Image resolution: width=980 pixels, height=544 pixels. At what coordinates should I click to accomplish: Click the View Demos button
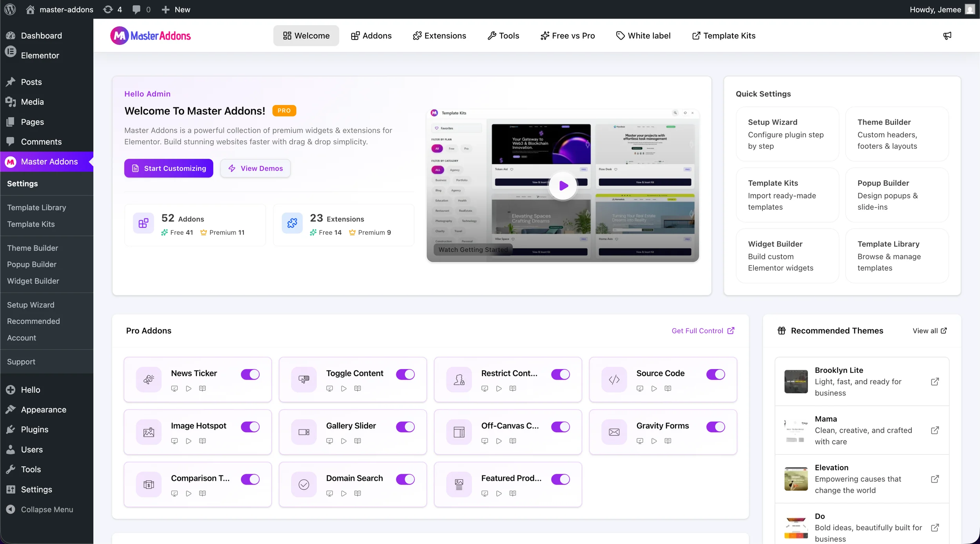pos(255,168)
